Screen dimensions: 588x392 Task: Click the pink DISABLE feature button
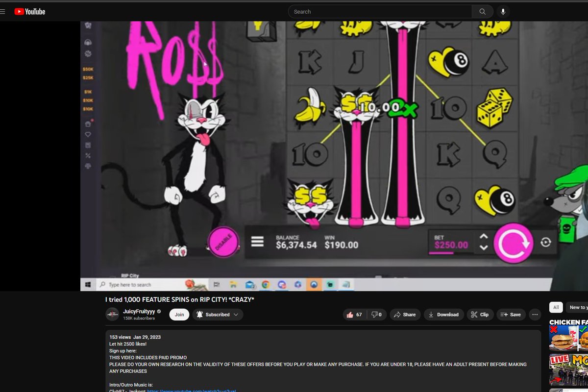tap(223, 242)
